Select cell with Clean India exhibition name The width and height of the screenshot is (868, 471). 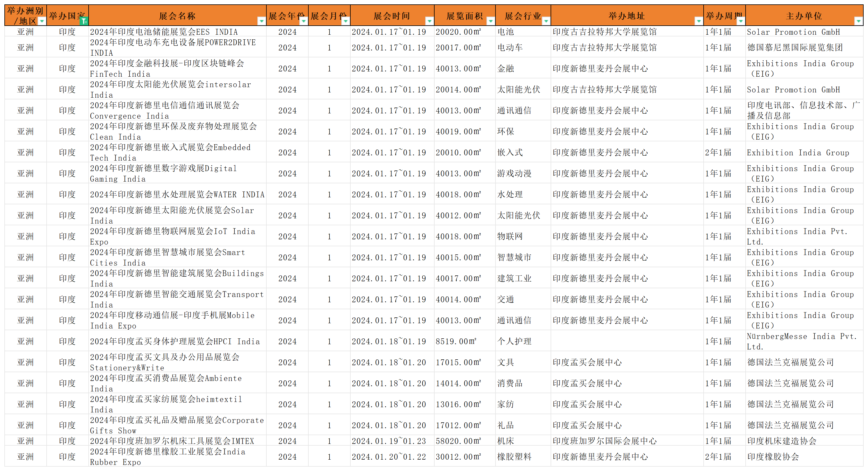178,131
